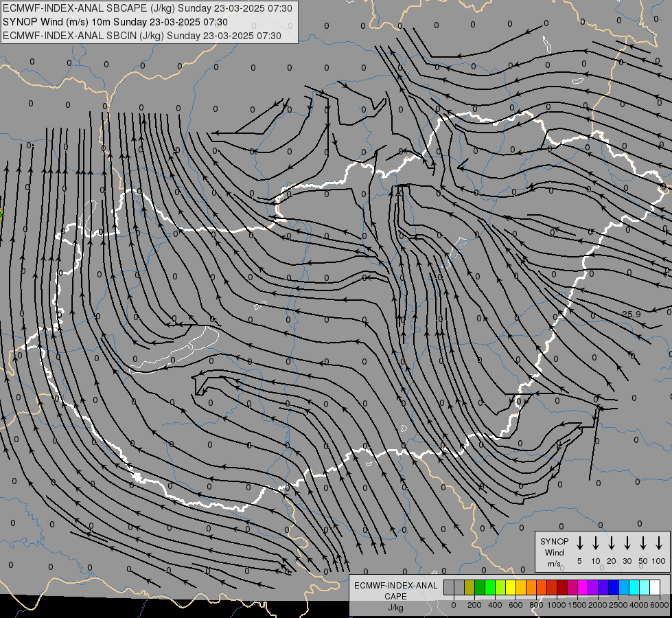Click the 400 tick label on CAPE scale
Viewport: 672px width, 618px height.
coord(495,605)
